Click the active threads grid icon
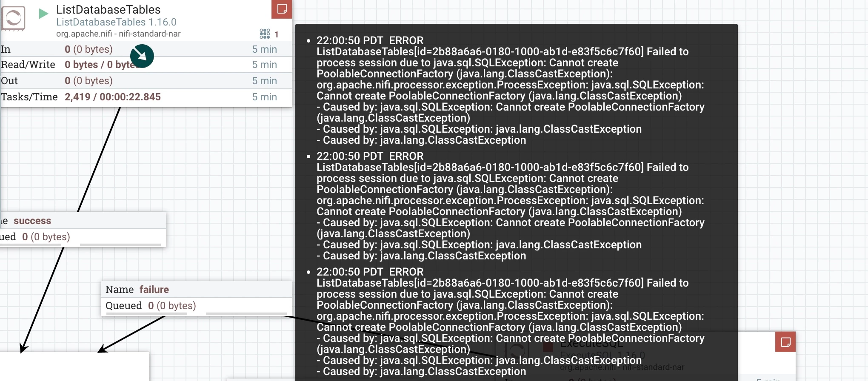The image size is (868, 381). 265,34
